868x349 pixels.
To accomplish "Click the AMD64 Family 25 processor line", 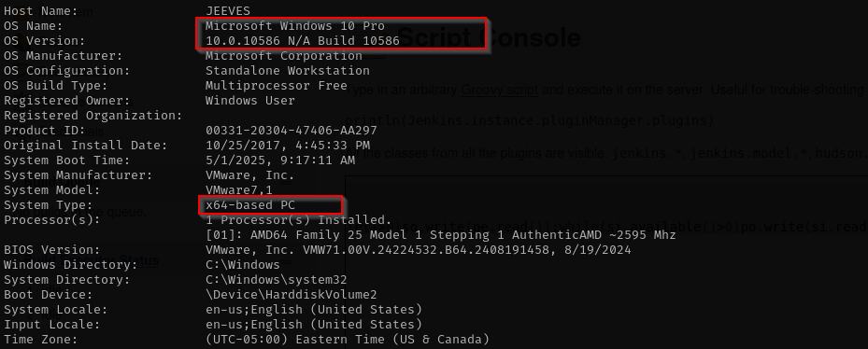I will point(441,235).
